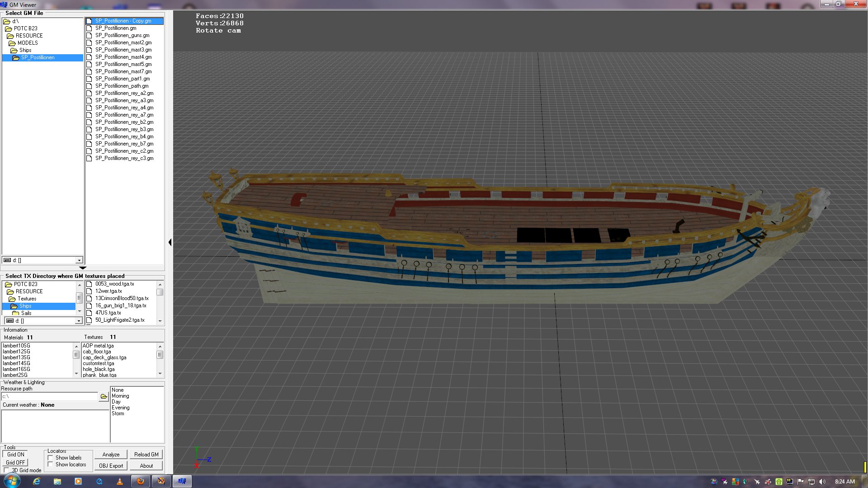868x488 pixels.
Task: Open the clock showing 8:24 AM
Action: tap(845, 482)
